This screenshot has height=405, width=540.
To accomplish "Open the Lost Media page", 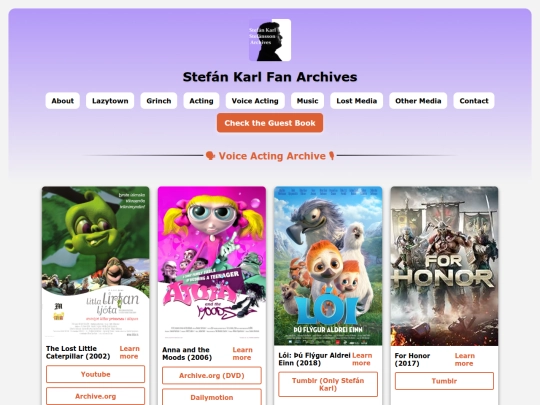I will 357,101.
